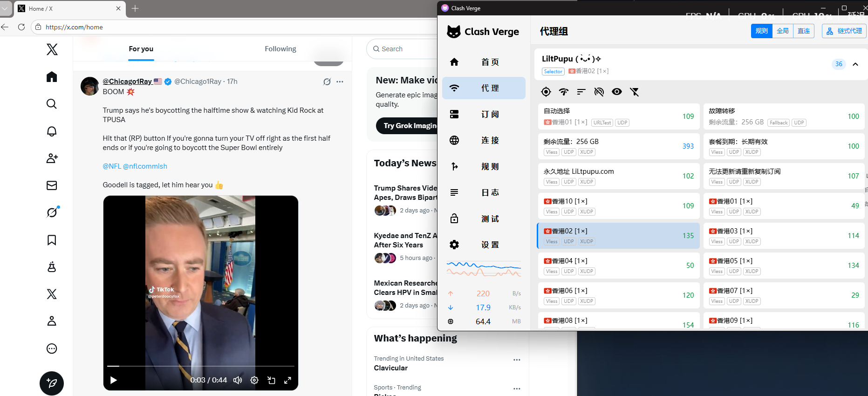Toggle the crossed-out signal delay-check icon
Image resolution: width=868 pixels, height=396 pixels.
pos(599,92)
